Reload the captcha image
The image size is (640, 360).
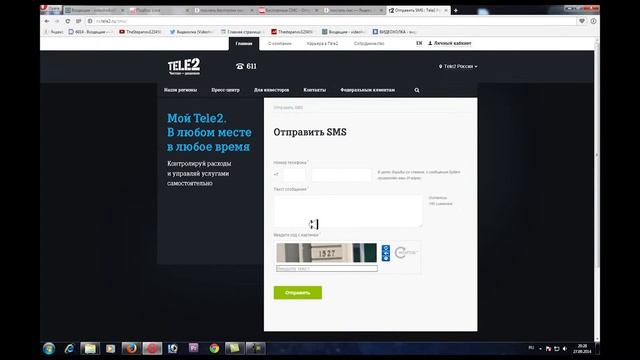pyautogui.click(x=386, y=248)
